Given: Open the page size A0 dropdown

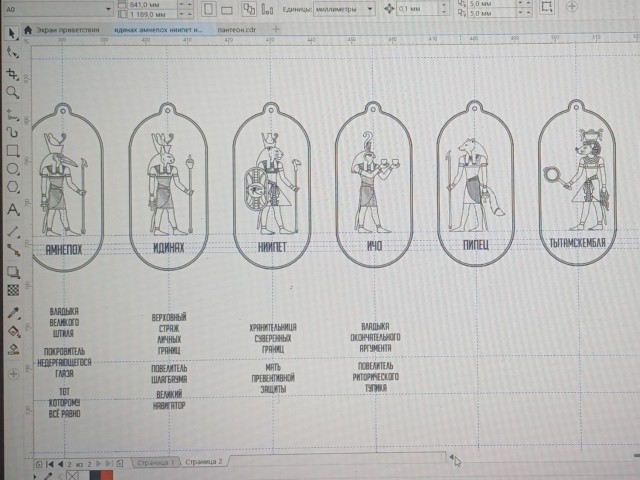Looking at the screenshot, I should point(109,9).
